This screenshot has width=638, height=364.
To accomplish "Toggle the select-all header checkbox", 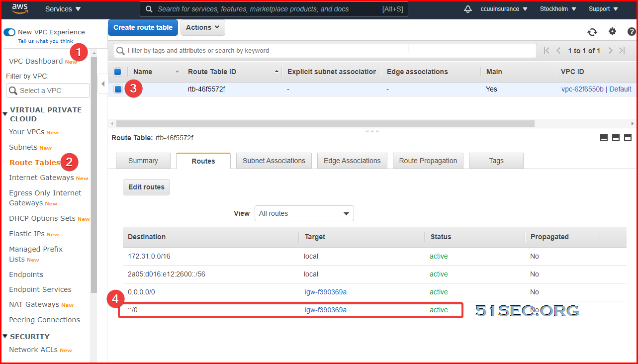I will (x=118, y=72).
